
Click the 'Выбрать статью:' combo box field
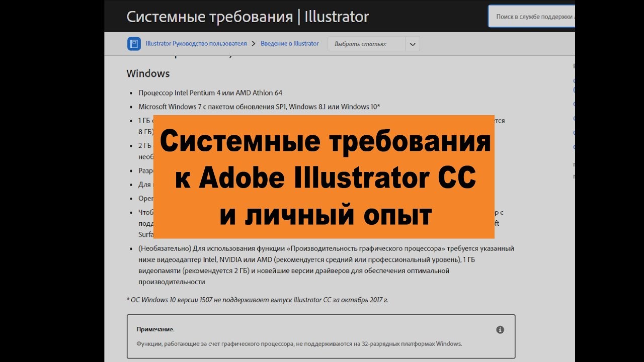(x=374, y=44)
